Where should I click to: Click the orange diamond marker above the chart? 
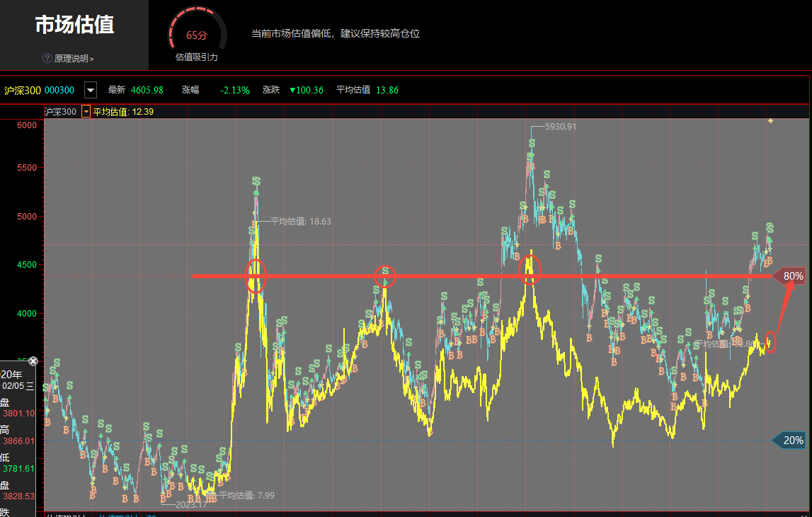point(770,120)
